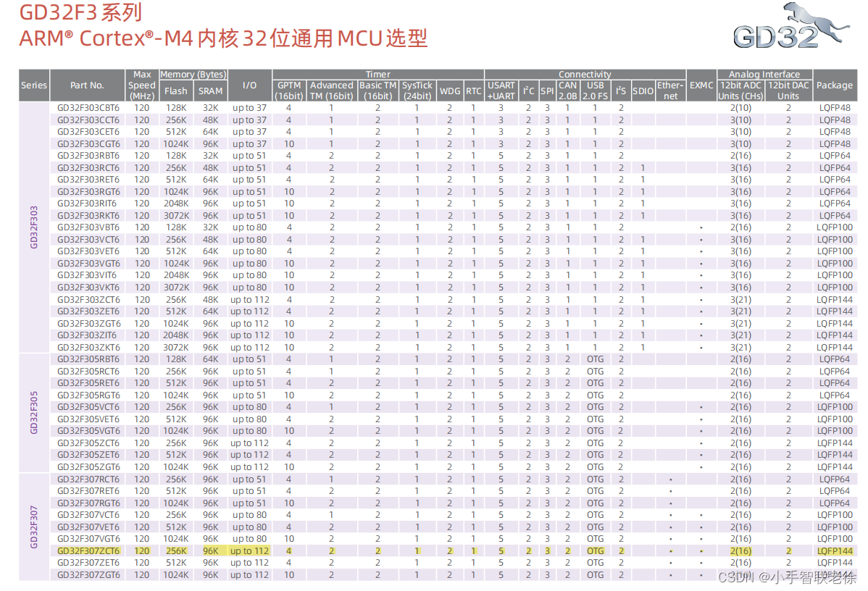Select the 12bit DAC Units header
The image size is (868, 591).
click(x=788, y=91)
